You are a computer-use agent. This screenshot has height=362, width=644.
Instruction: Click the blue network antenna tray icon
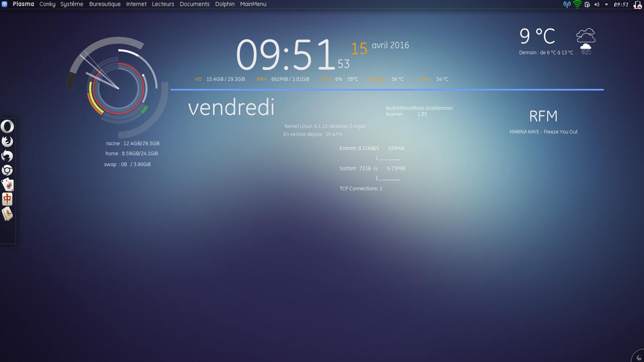pyautogui.click(x=567, y=4)
